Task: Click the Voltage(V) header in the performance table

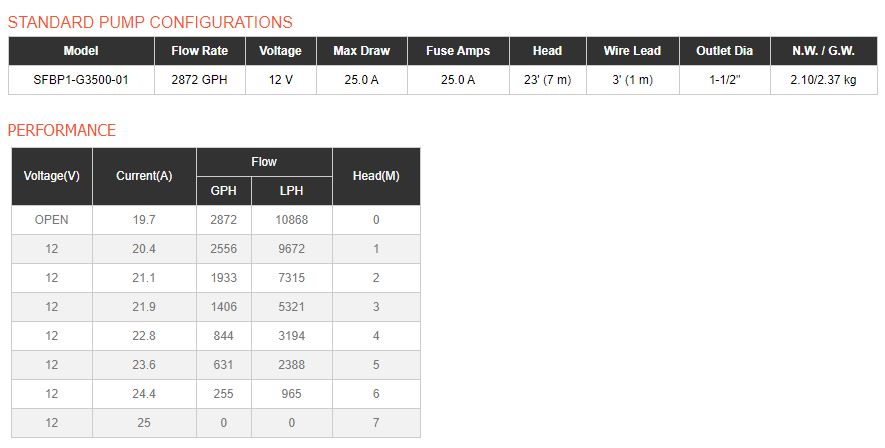Action: click(x=52, y=176)
